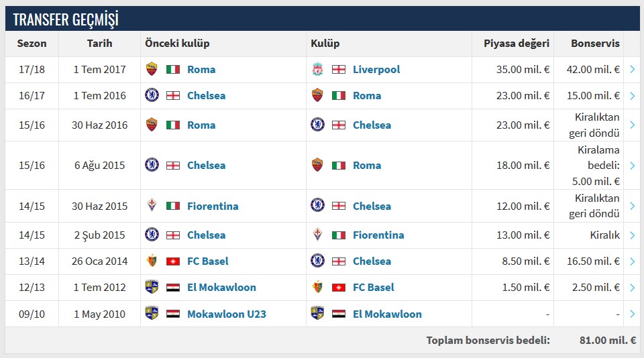Expand the 09/10 El Mokawloon row arrow

[633, 314]
